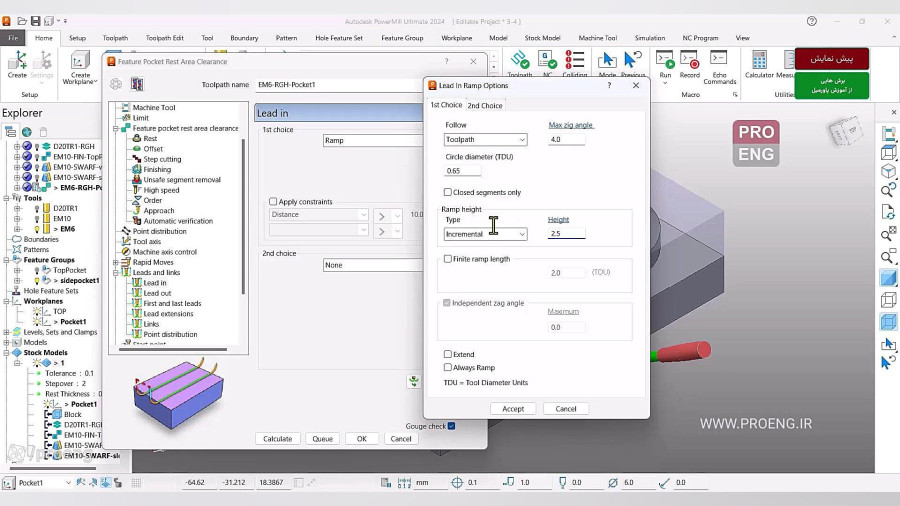The image size is (900, 506).
Task: Click the zoom icon in right toolbar
Action: pyautogui.click(x=888, y=256)
